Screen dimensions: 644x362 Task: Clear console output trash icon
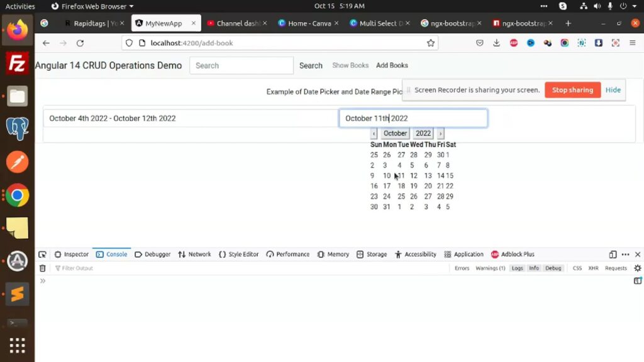point(42,268)
